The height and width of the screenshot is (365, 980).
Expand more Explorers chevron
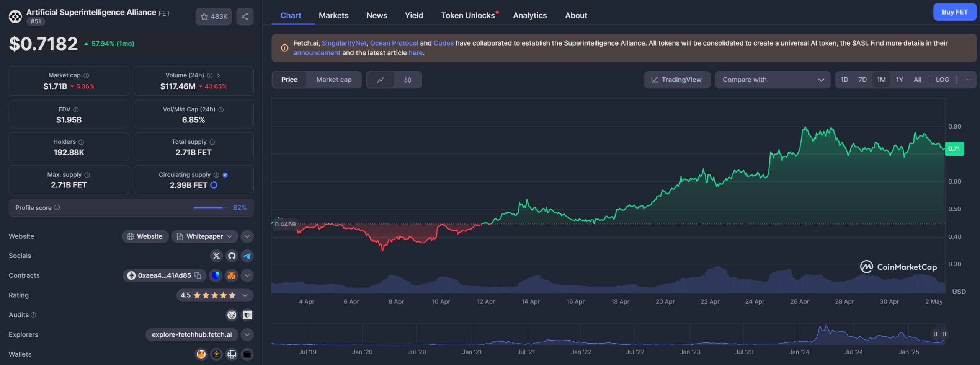click(247, 335)
